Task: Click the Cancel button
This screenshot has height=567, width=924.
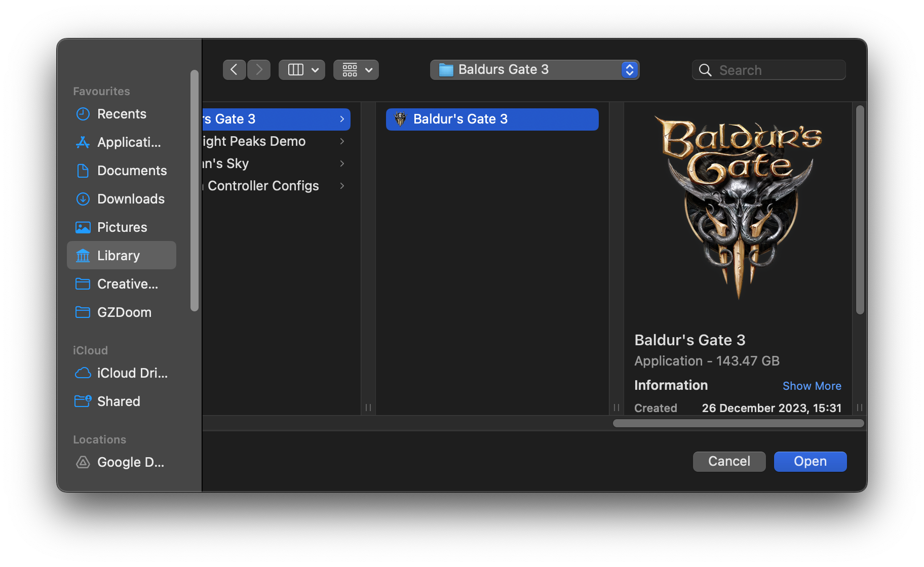Action: (729, 461)
